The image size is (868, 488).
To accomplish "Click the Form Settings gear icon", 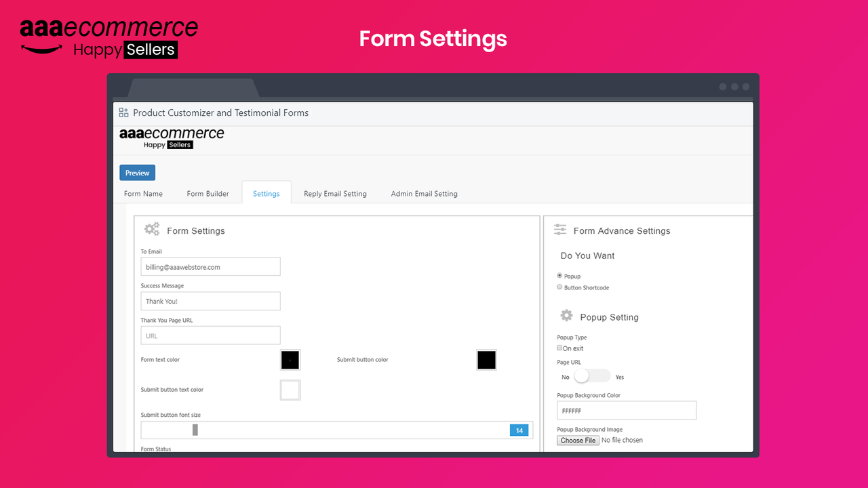I will click(152, 229).
